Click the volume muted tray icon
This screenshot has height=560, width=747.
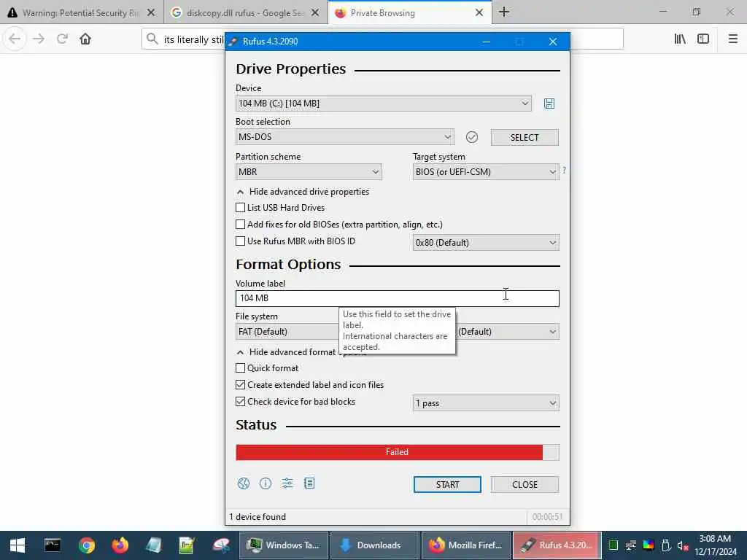[683, 545]
